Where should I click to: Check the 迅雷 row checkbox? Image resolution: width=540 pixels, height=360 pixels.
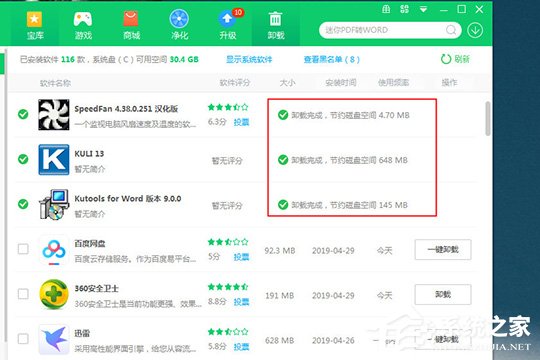(23, 339)
